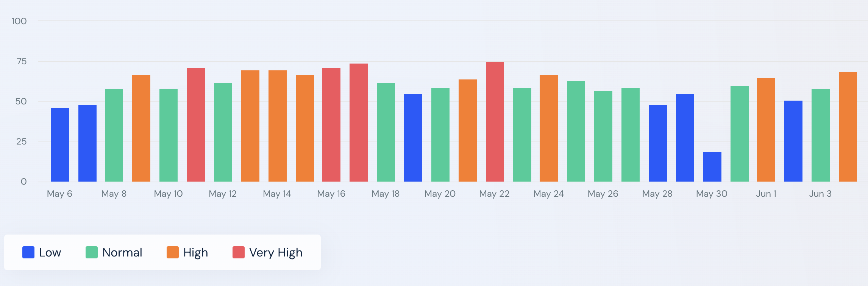Select the green bar for May 10
Viewport: 868px width, 286px height.
click(169, 135)
